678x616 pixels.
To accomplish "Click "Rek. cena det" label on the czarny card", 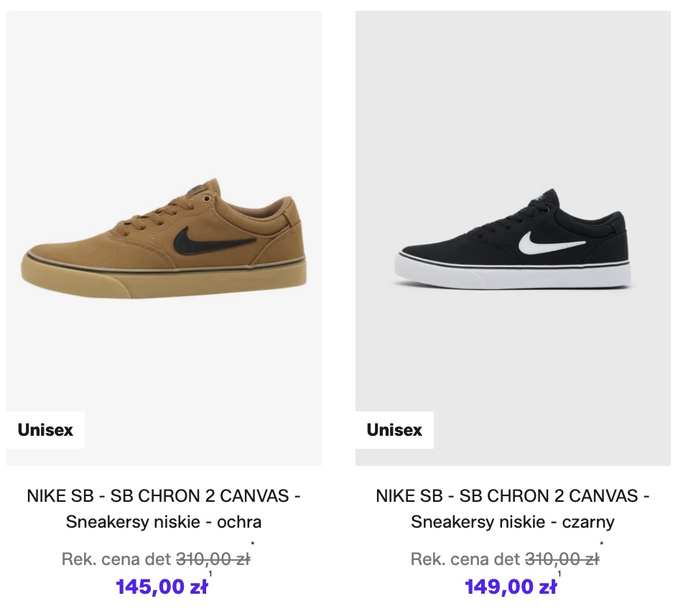I will coord(465,559).
